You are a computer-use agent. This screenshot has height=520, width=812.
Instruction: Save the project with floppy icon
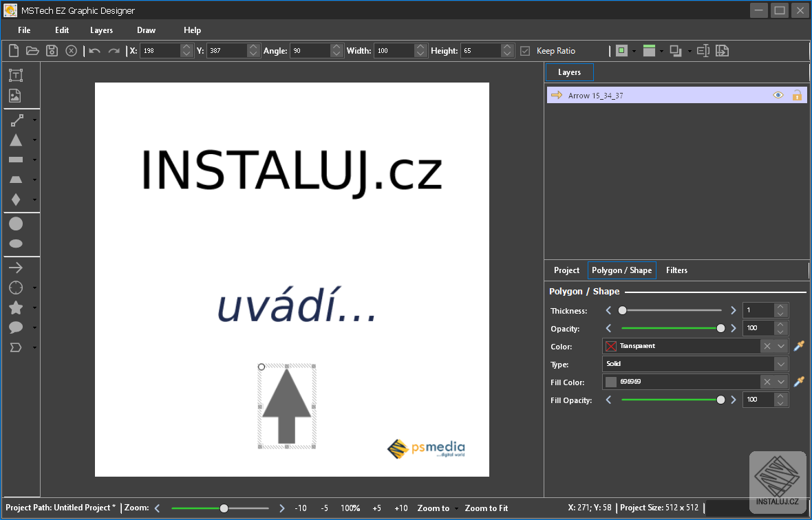[x=52, y=51]
